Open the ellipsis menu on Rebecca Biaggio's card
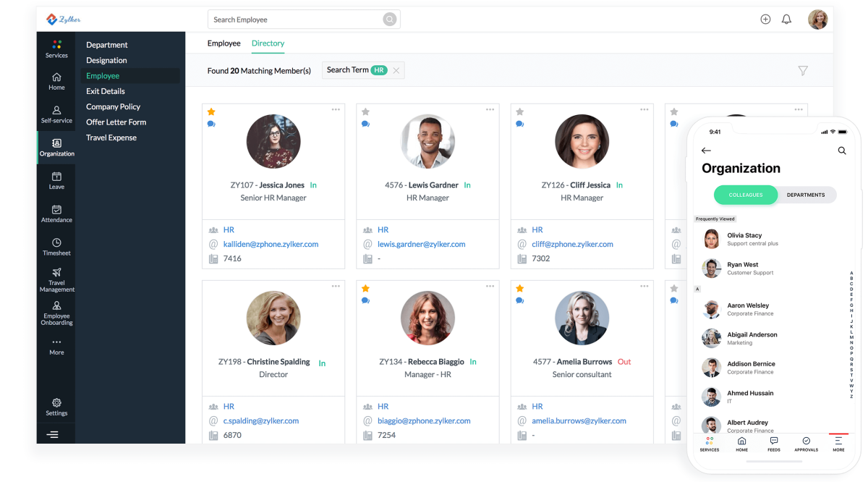 tap(490, 286)
